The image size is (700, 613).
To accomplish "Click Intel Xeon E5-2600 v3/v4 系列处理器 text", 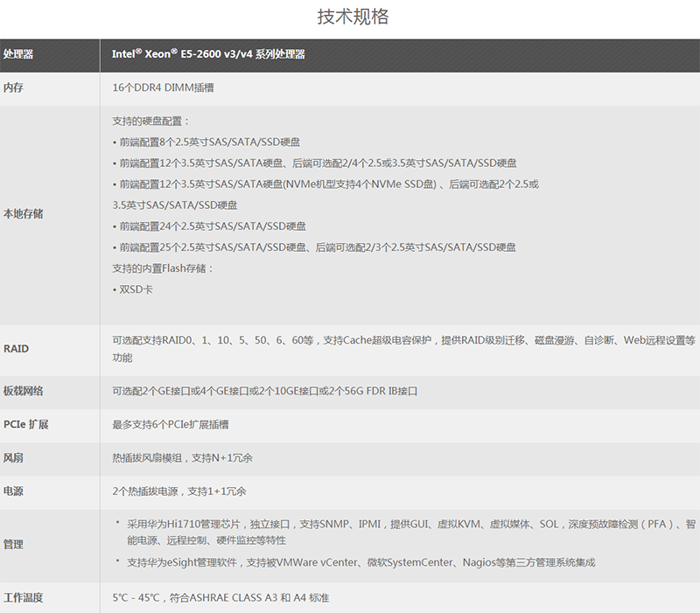I will tap(208, 54).
